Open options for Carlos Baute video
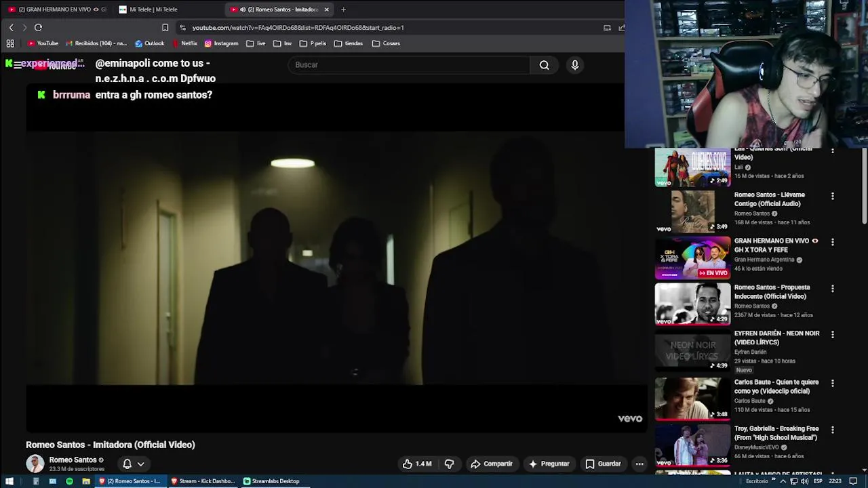Viewport: 868px width, 488px height. tap(832, 384)
